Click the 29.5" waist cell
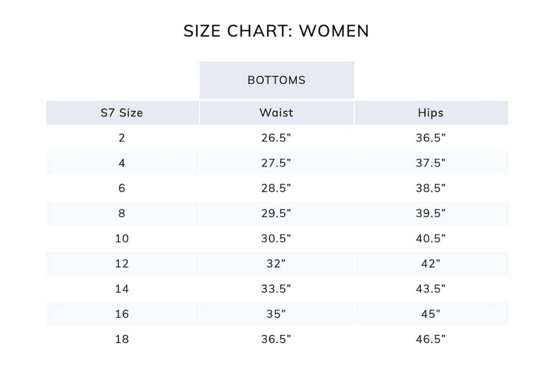Screen dimensions: 555x392 pos(276,213)
